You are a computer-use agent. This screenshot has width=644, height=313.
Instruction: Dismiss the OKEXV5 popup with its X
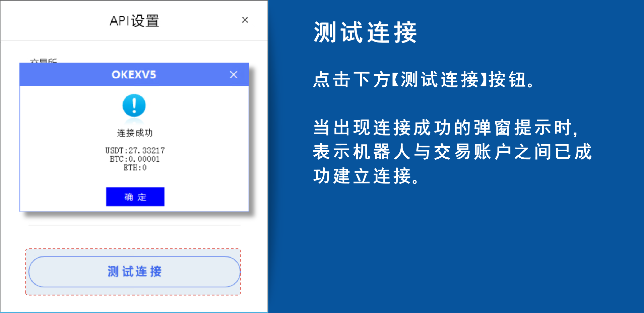pos(234,75)
